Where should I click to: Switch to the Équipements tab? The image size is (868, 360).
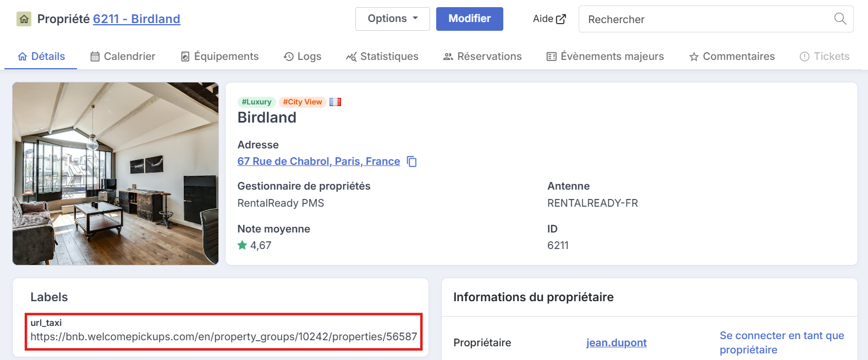click(x=219, y=56)
